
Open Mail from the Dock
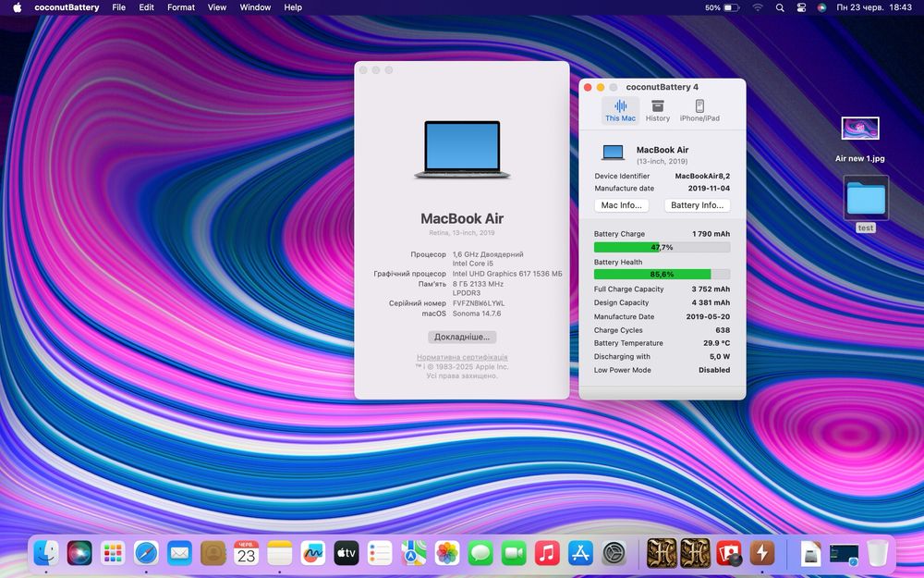[180, 553]
